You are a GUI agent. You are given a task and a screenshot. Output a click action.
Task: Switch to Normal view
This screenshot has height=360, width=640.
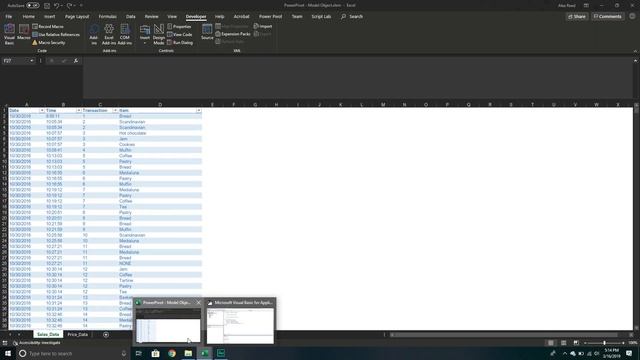[x=551, y=343]
